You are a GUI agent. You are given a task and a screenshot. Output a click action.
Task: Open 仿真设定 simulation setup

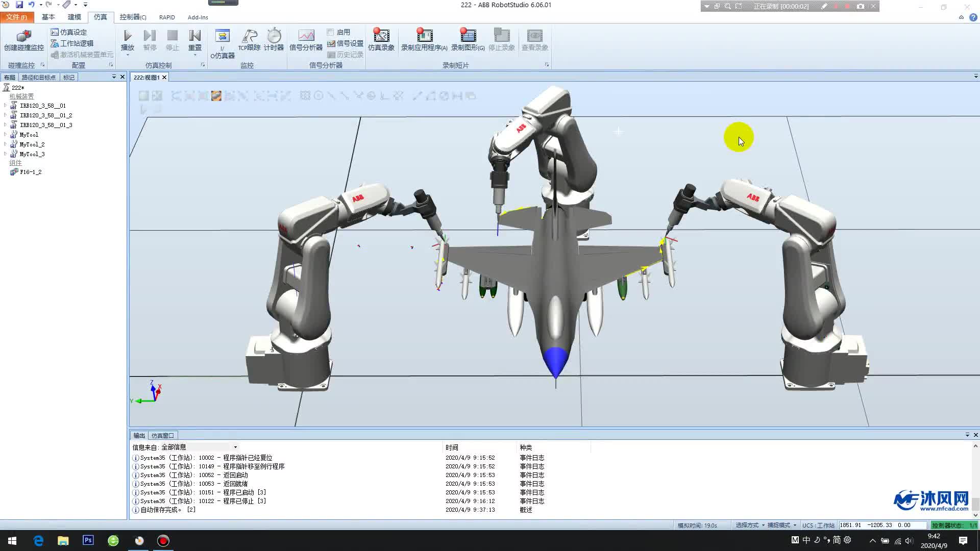click(69, 32)
